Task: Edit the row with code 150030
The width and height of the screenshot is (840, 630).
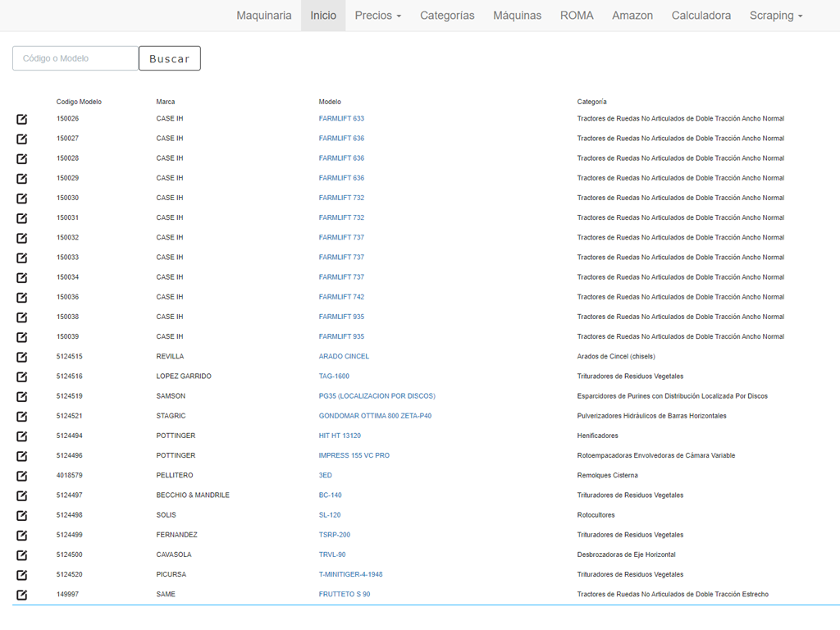Action: (21, 199)
